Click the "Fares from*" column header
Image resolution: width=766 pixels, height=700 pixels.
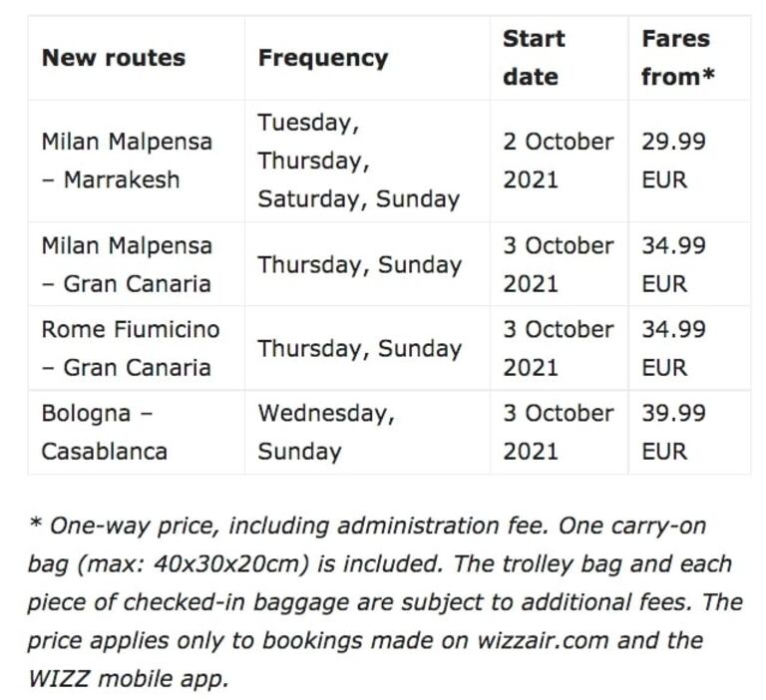(x=676, y=58)
